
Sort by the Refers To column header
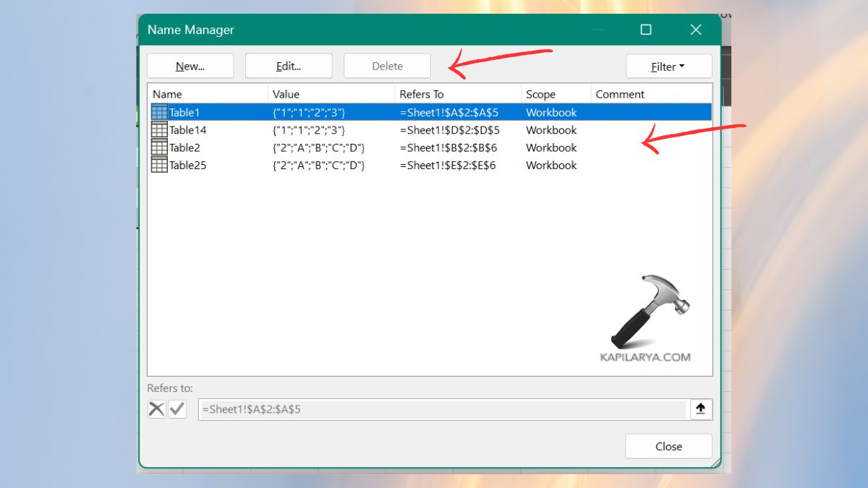pos(457,94)
